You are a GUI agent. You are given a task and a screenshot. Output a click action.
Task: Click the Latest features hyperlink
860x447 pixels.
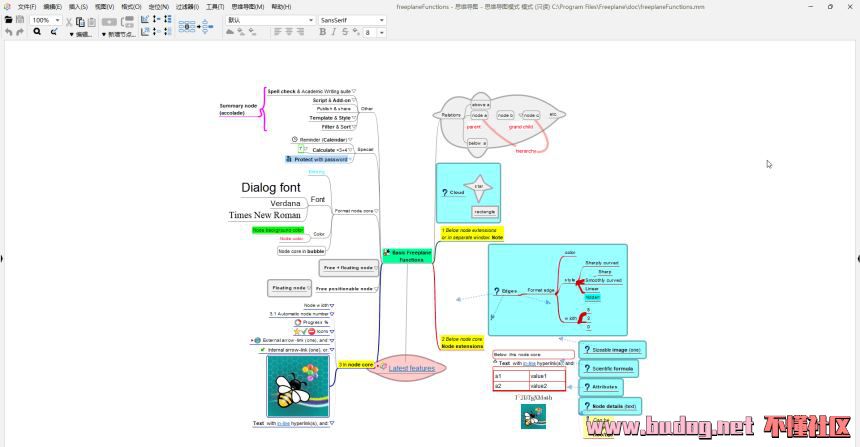point(411,368)
